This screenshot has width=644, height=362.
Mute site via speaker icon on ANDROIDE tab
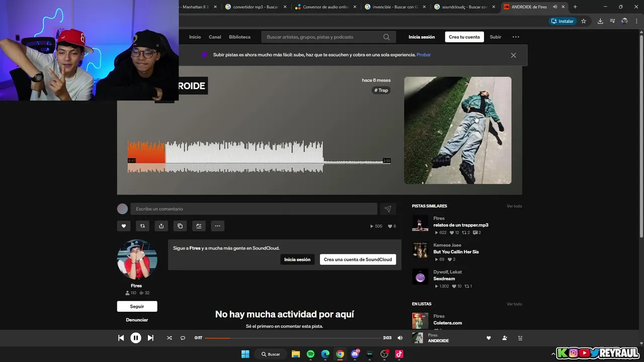[555, 7]
